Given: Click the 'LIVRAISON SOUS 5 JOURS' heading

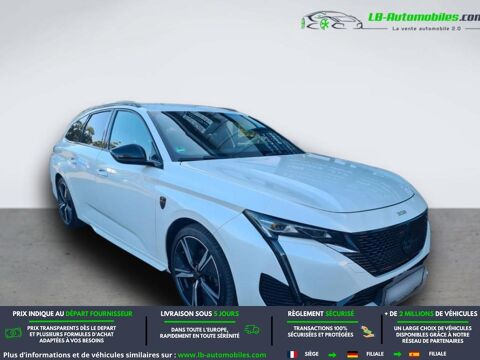Looking at the screenshot, I should (x=200, y=314).
